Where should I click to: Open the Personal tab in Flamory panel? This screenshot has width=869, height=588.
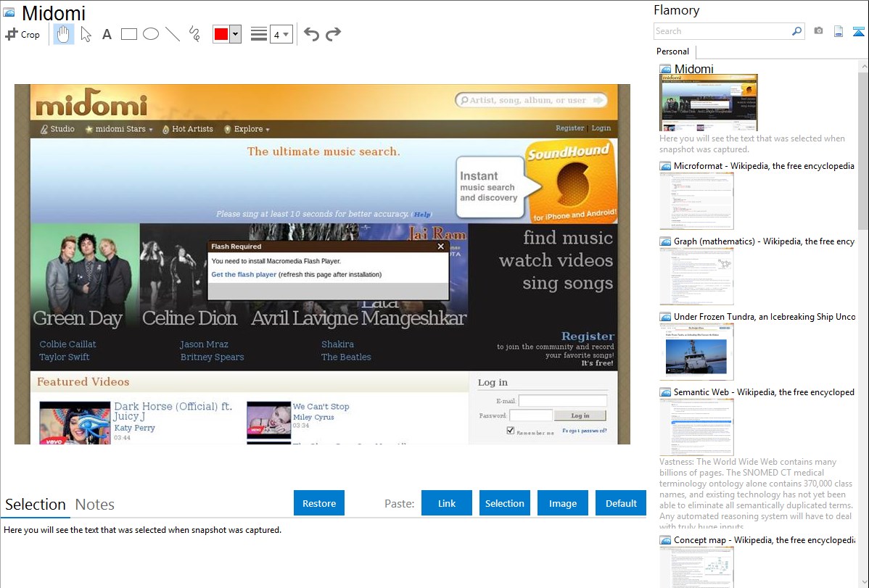point(672,51)
